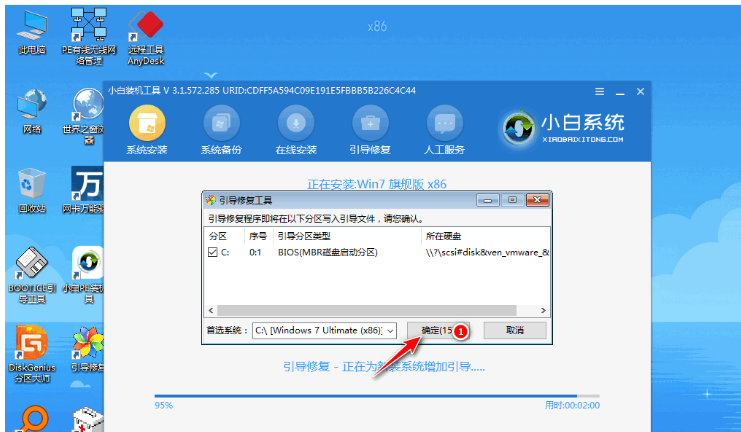Open DiskGenius partition desktop icon
Image resolution: width=741 pixels, height=432 pixels.
point(32,354)
